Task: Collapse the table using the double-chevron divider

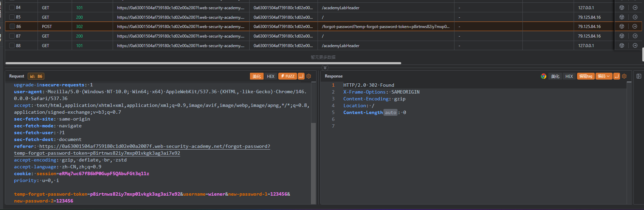Action: [325, 68]
